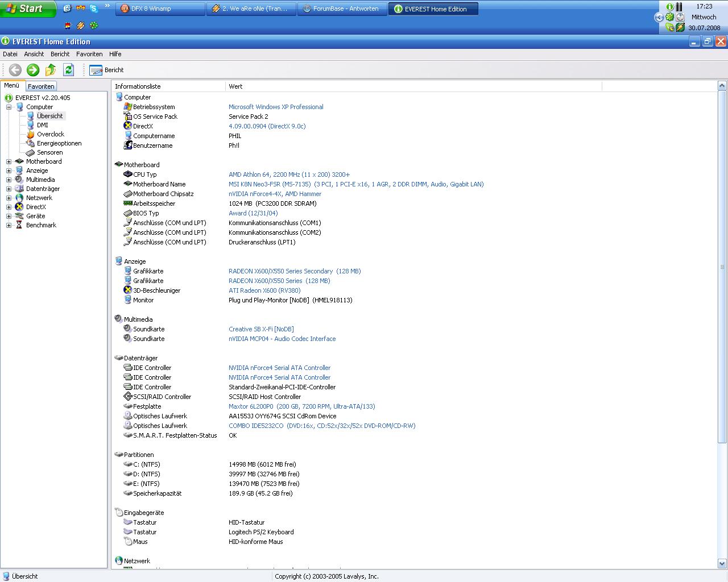Image resolution: width=728 pixels, height=582 pixels.
Task: Open the Overclock tree entry
Action: [51, 134]
